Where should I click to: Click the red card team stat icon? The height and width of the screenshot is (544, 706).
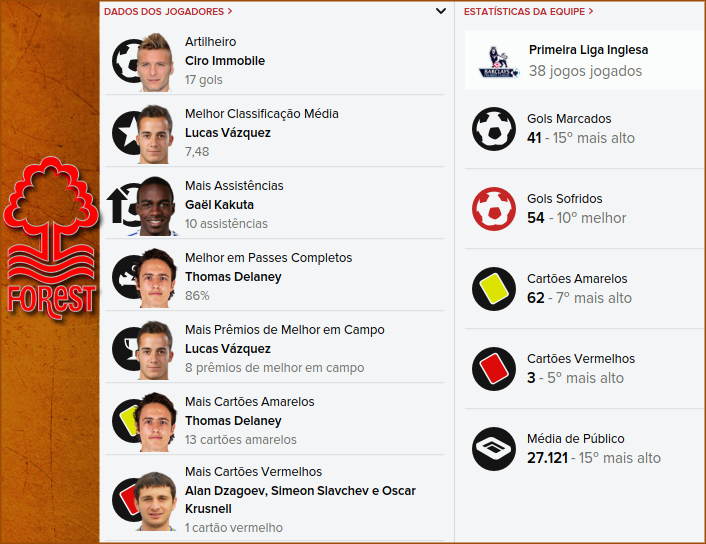493,368
